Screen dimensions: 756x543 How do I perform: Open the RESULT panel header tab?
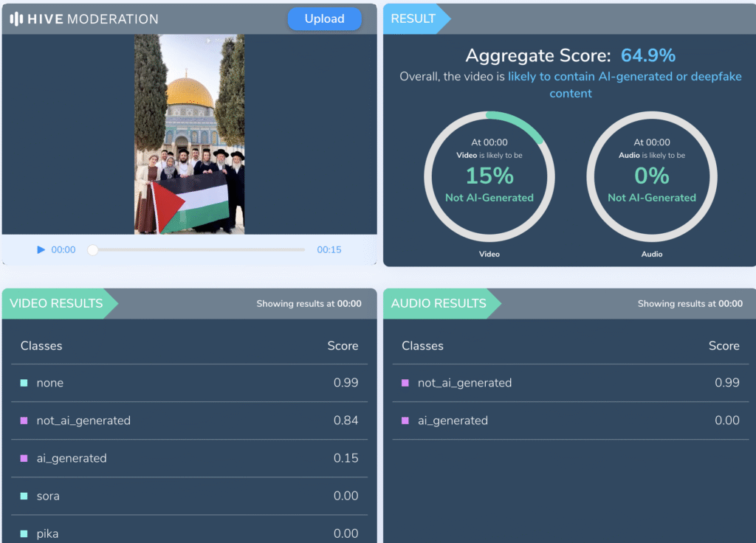413,18
